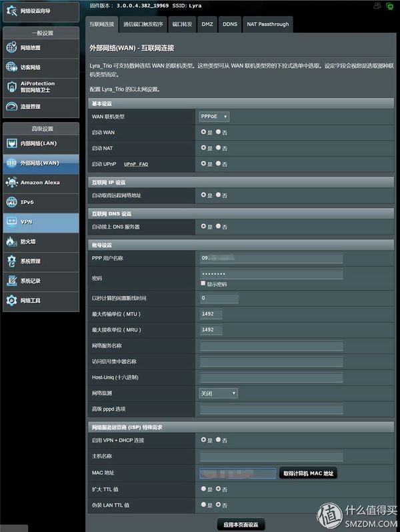400x532 pixels.
Task: Select Yes for Enable NAT
Action: point(203,147)
